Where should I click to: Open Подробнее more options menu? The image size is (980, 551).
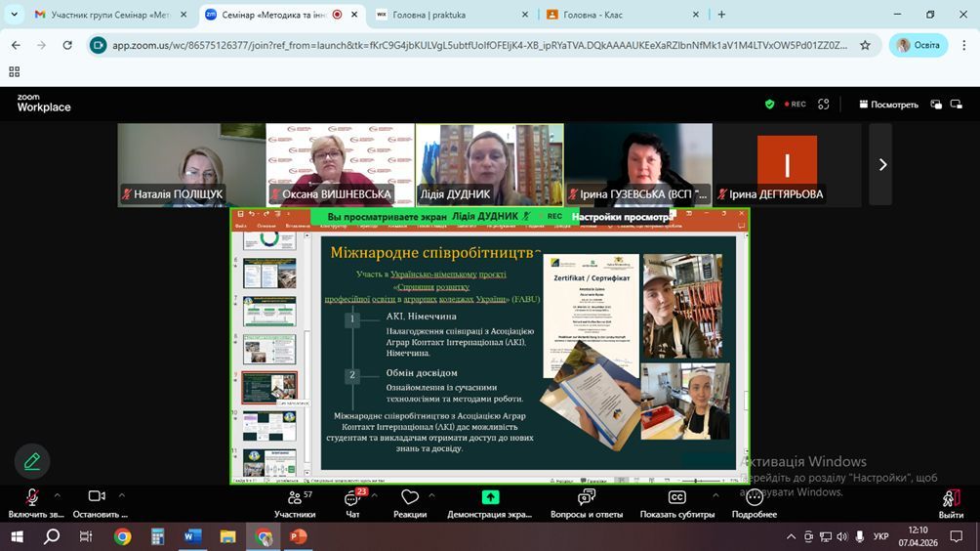[755, 503]
